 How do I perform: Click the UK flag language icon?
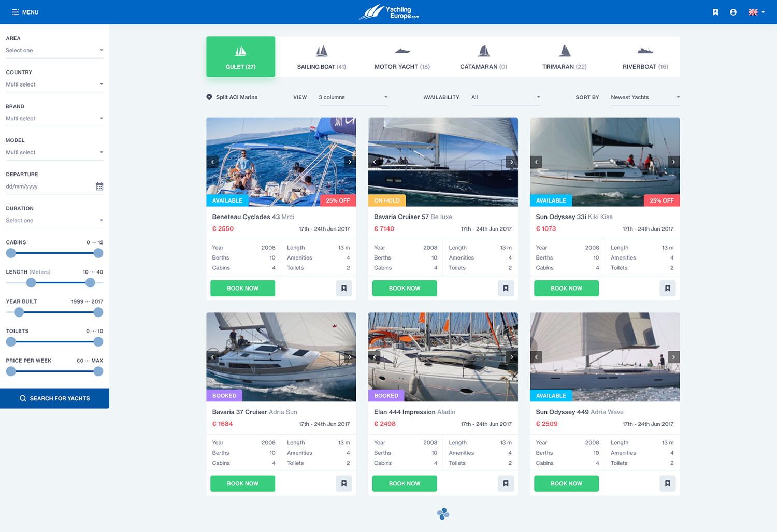point(753,12)
